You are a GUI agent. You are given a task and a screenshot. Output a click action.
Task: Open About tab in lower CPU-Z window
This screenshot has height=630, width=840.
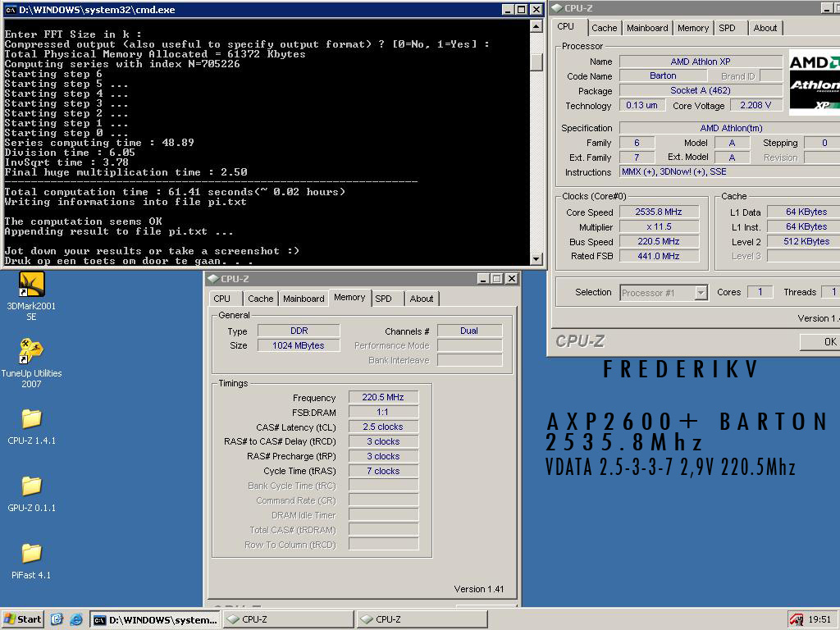[x=422, y=299]
